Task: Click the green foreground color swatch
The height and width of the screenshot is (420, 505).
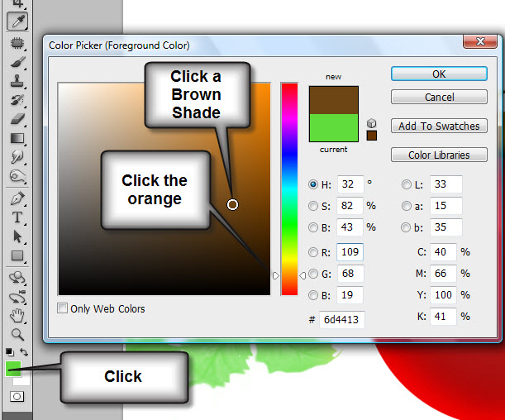Action: (x=13, y=369)
